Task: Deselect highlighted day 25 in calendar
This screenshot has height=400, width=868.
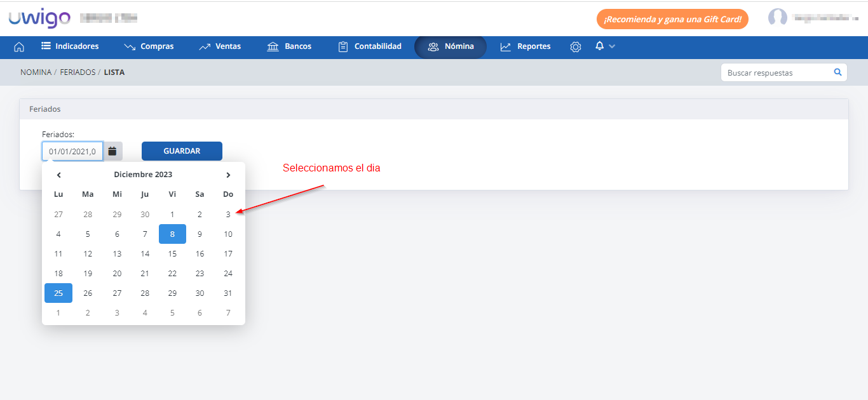Action: pos(58,293)
